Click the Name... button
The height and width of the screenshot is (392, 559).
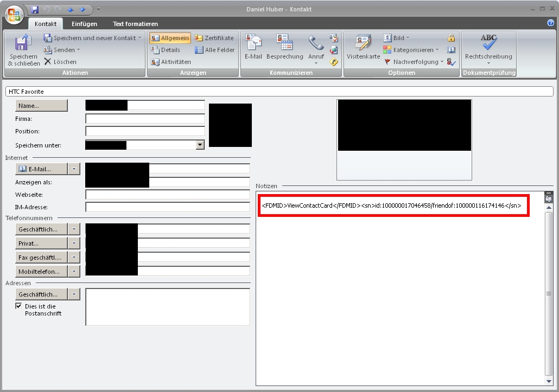tap(42, 106)
